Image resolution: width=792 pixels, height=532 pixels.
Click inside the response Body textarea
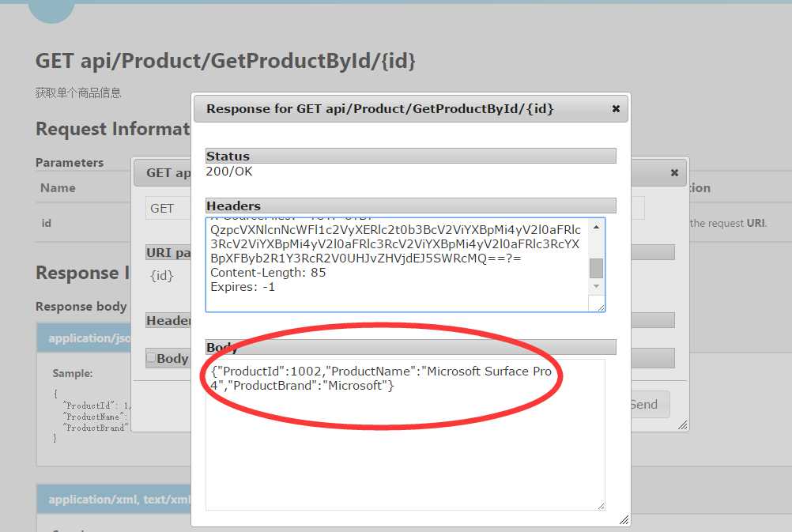click(x=405, y=435)
